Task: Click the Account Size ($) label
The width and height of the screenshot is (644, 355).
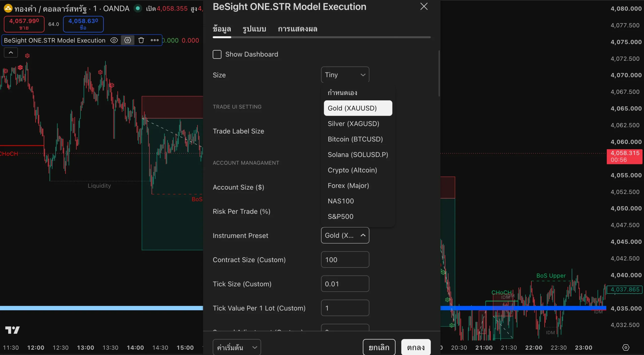Action: click(x=238, y=187)
